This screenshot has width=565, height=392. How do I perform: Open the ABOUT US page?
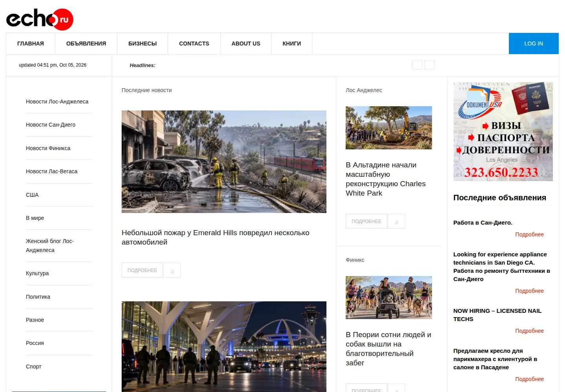coord(246,44)
